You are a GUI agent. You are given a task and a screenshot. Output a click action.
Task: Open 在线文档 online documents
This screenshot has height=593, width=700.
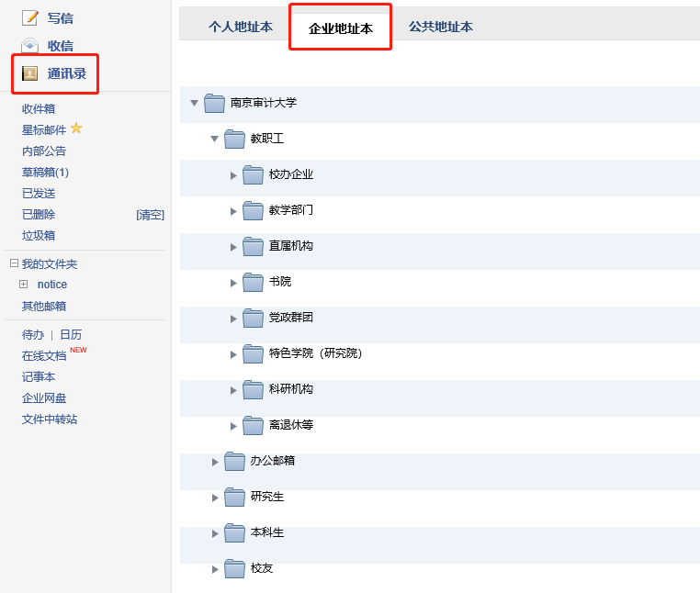point(44,355)
